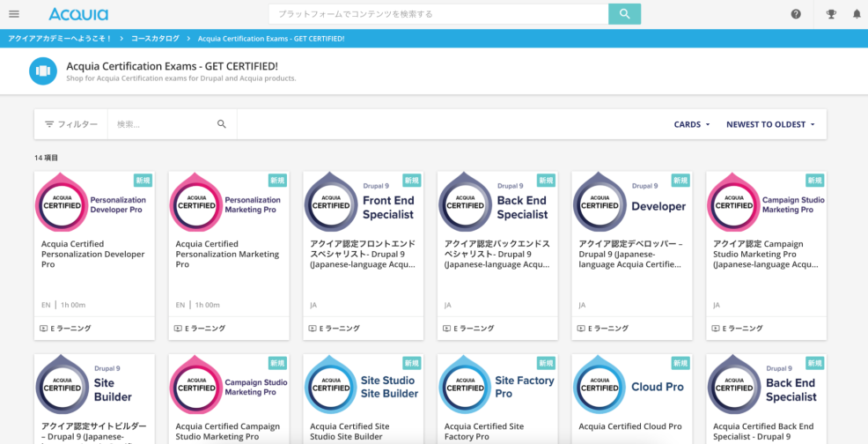The height and width of the screenshot is (444, 868).
Task: Open Acquia Certified Personalization Marketing Pro title
Action: pyautogui.click(x=227, y=254)
